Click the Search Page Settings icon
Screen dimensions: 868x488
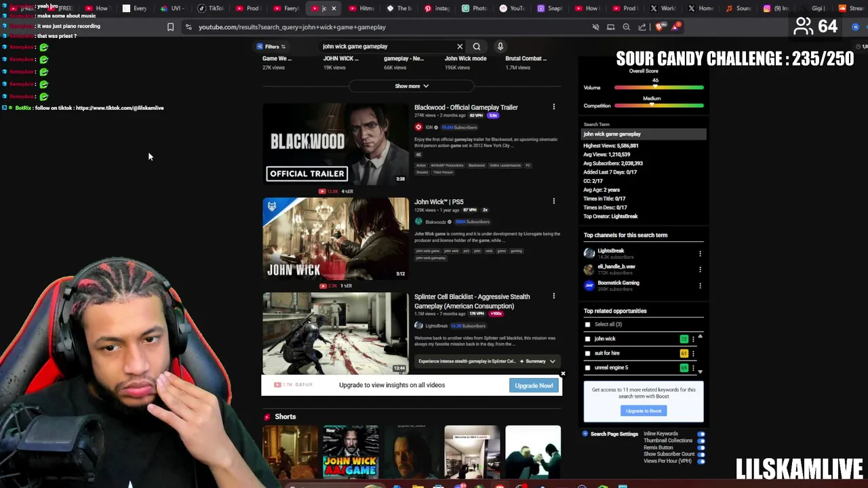click(x=585, y=434)
